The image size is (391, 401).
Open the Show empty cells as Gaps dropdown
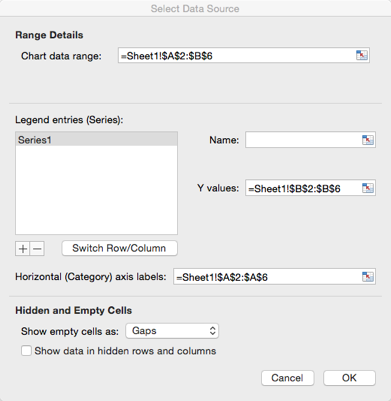pyautogui.click(x=172, y=331)
